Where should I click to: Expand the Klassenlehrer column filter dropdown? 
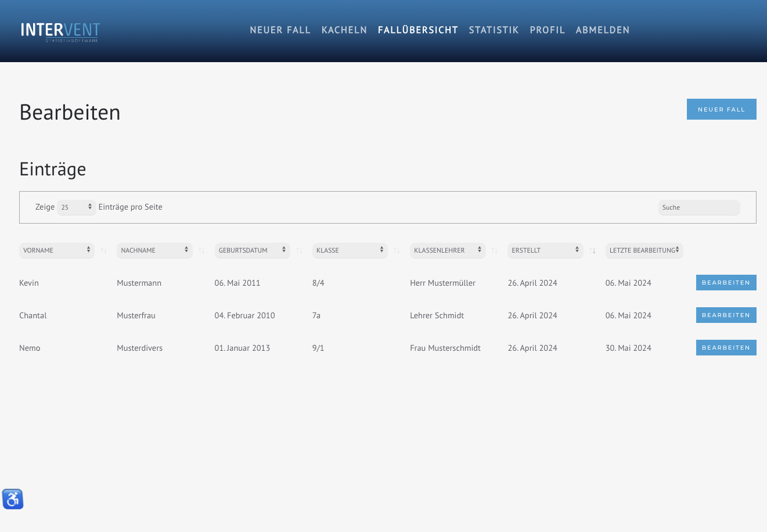[448, 250]
